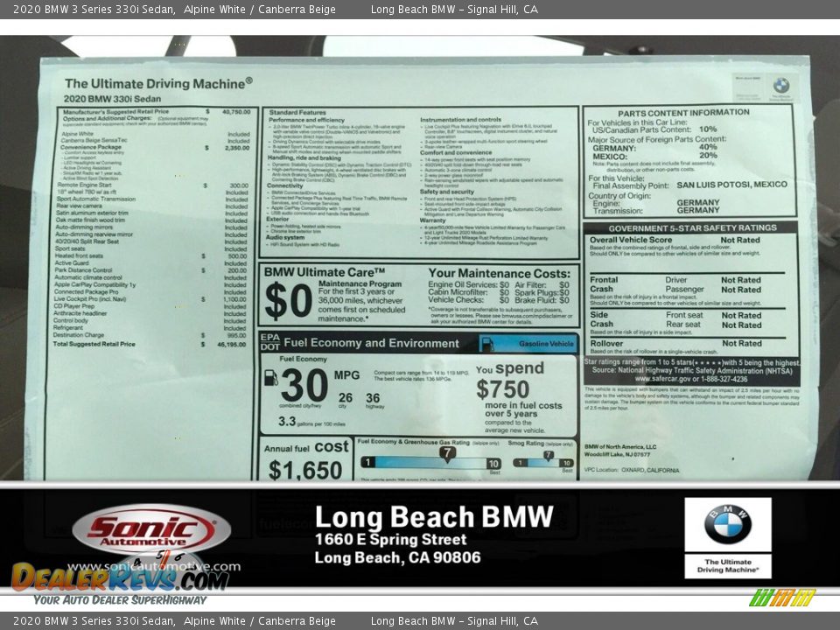Click the blue barcode label next to the top BMW roundel

point(745,85)
